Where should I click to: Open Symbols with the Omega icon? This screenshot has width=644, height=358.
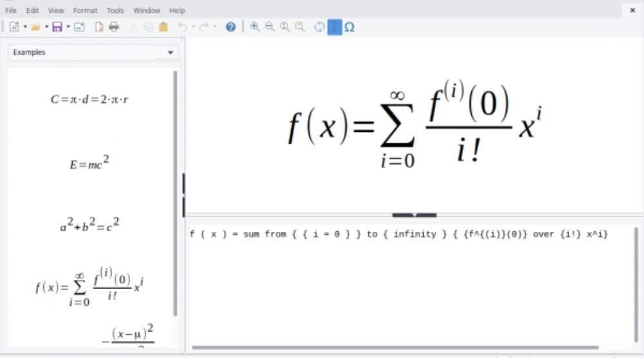tap(350, 27)
